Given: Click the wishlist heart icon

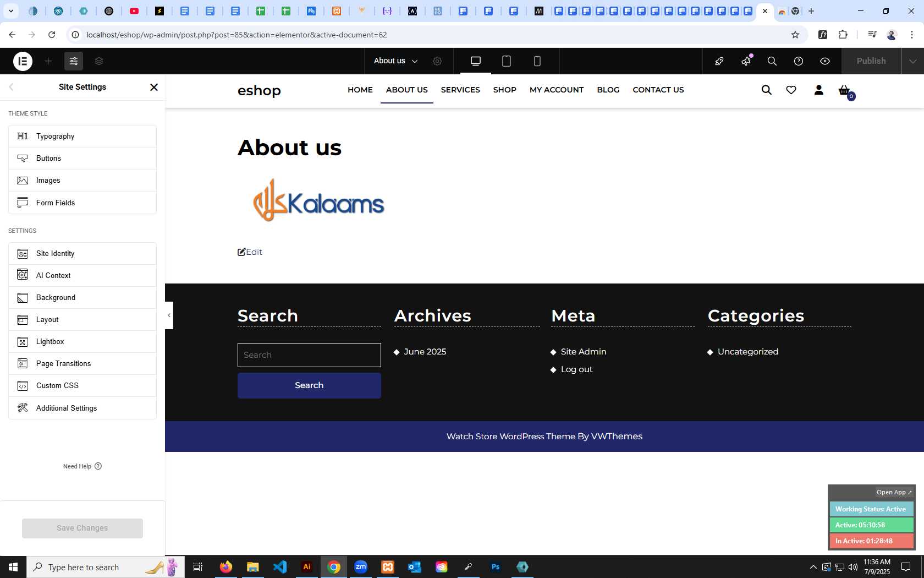Looking at the screenshot, I should [791, 90].
